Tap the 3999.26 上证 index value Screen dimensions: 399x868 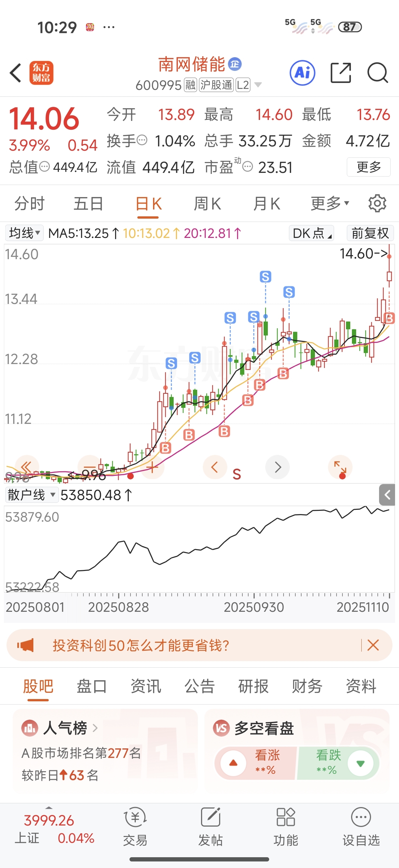(49, 821)
